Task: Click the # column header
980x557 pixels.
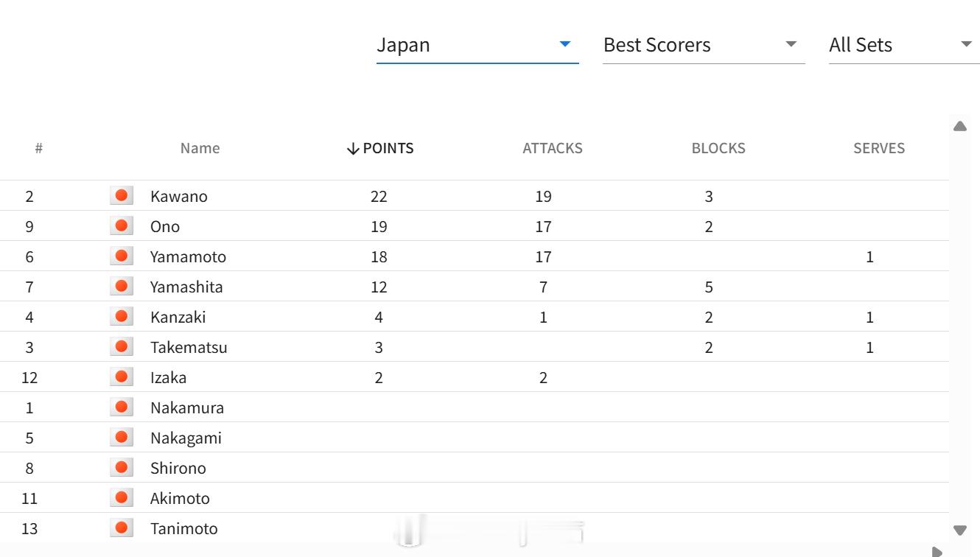Action: click(38, 148)
